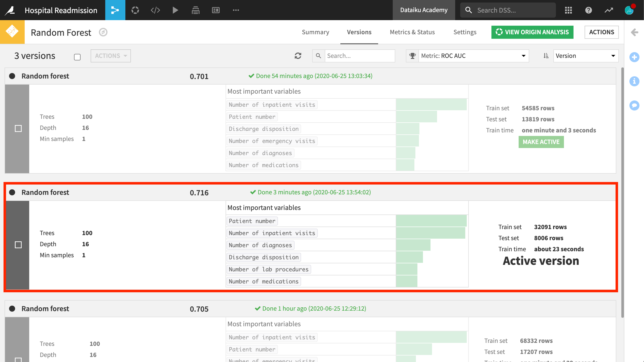Click the Dataiku Academy tab
The width and height of the screenshot is (644, 362).
[x=424, y=10]
